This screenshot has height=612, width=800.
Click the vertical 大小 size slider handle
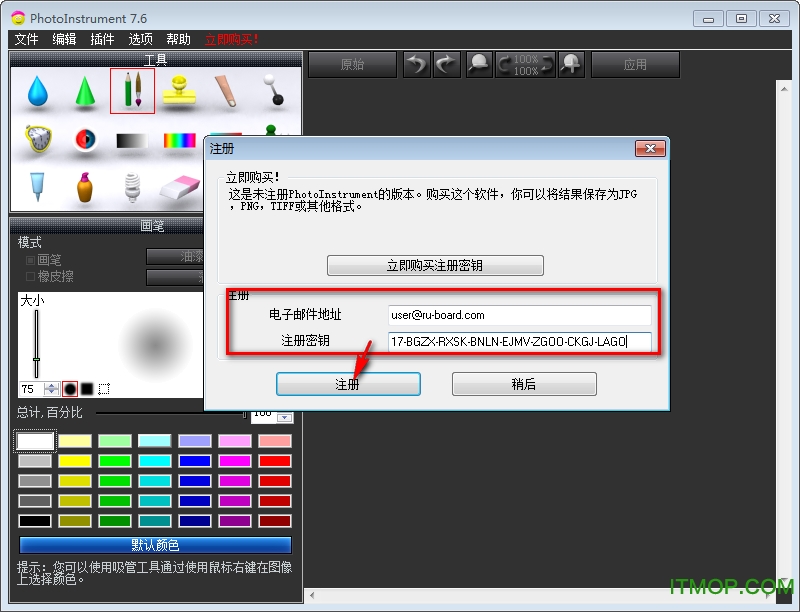click(x=36, y=360)
